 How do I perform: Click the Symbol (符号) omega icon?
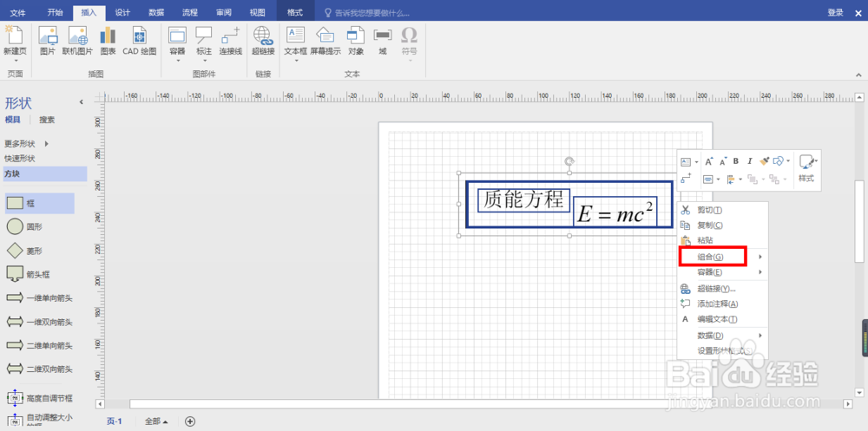[x=409, y=36]
